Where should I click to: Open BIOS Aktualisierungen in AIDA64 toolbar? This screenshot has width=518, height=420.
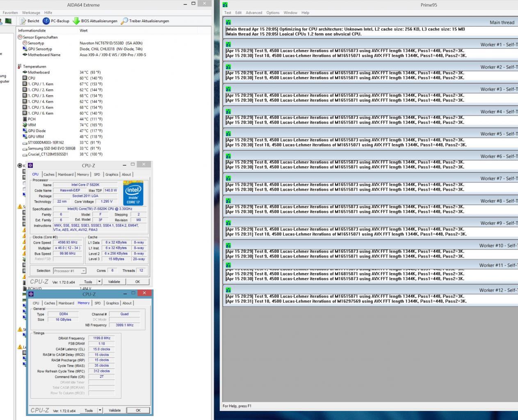pyautogui.click(x=95, y=21)
